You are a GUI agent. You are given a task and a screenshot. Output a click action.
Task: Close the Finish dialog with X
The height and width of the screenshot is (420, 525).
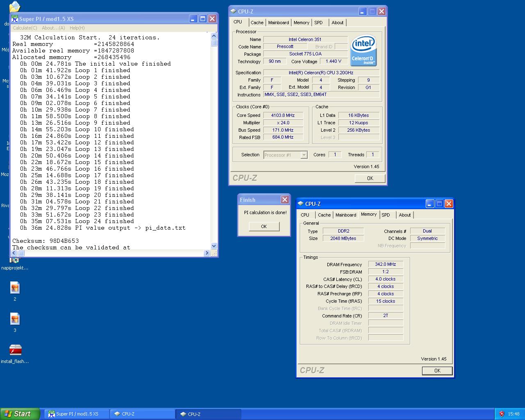(285, 199)
